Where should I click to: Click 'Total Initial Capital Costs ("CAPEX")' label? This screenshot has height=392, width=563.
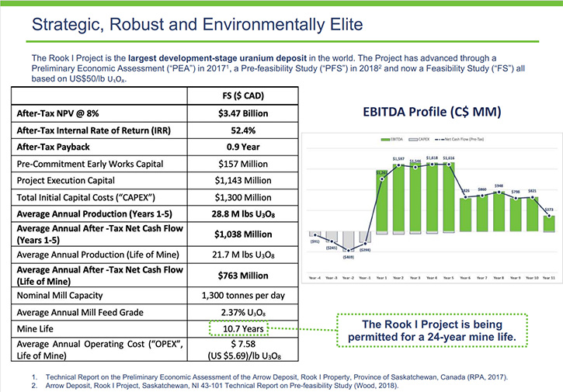86,197
